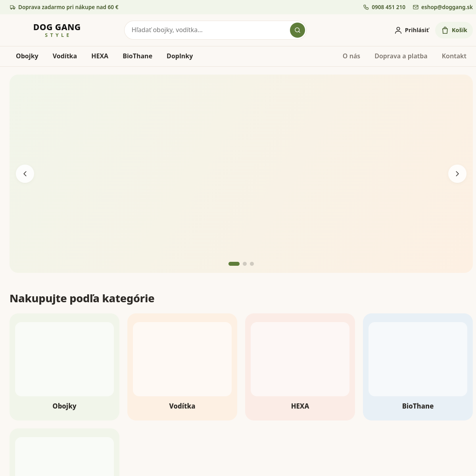The image size is (476, 476).
Task: Click Doprava zadarmo pri nákupe text
Action: pyautogui.click(x=68, y=7)
